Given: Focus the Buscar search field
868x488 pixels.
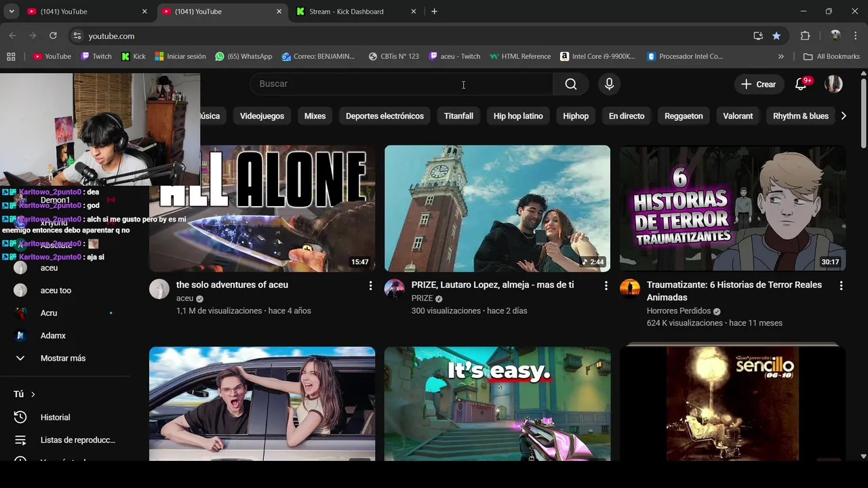Looking at the screenshot, I should point(401,84).
